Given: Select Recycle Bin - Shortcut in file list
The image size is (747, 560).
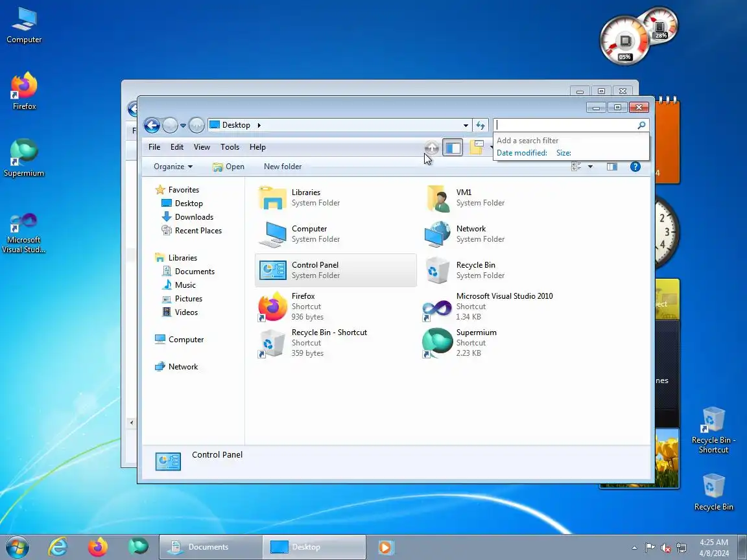Looking at the screenshot, I should point(335,343).
